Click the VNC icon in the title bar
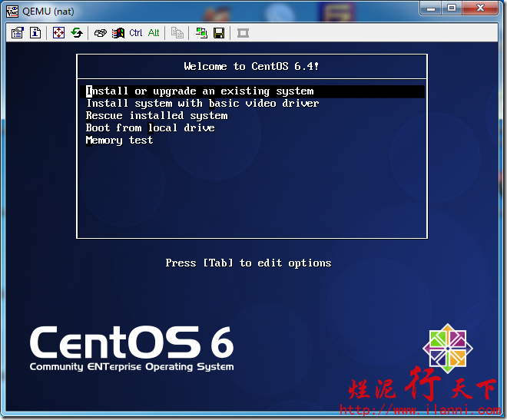Image resolution: width=507 pixels, height=420 pixels. (x=12, y=12)
